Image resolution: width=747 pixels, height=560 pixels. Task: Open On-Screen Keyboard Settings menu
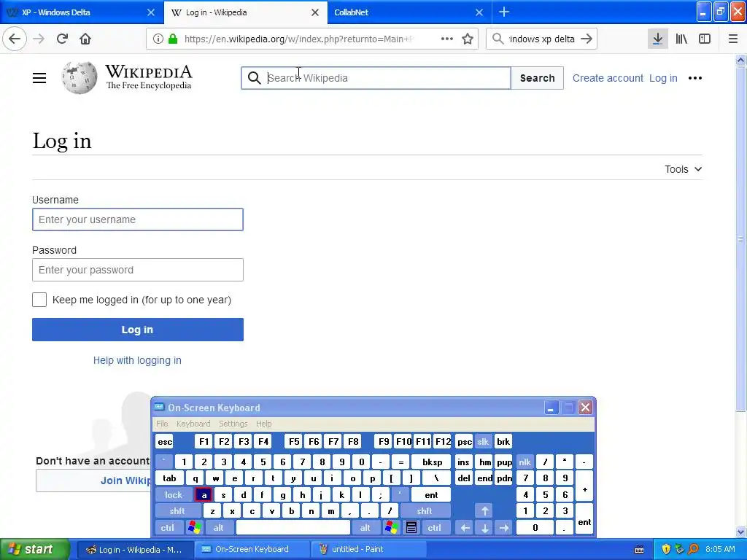tap(233, 424)
